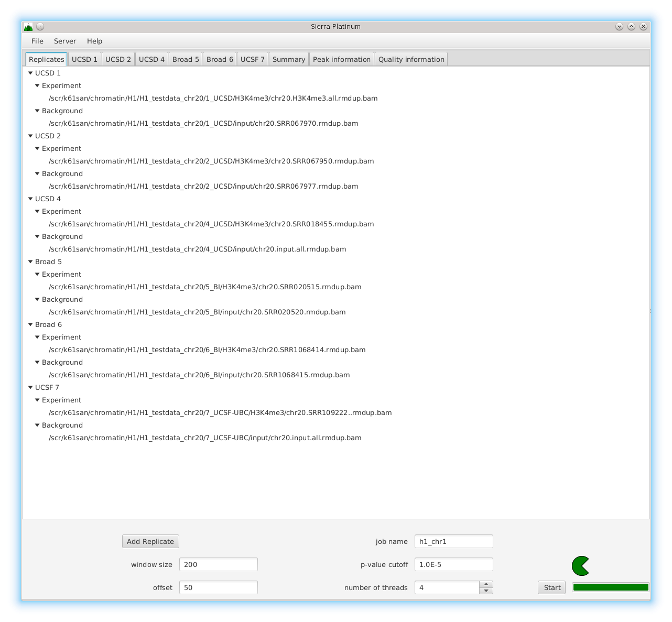Click the green Pac-Man progress indicator icon
This screenshot has width=672, height=622.
[580, 566]
